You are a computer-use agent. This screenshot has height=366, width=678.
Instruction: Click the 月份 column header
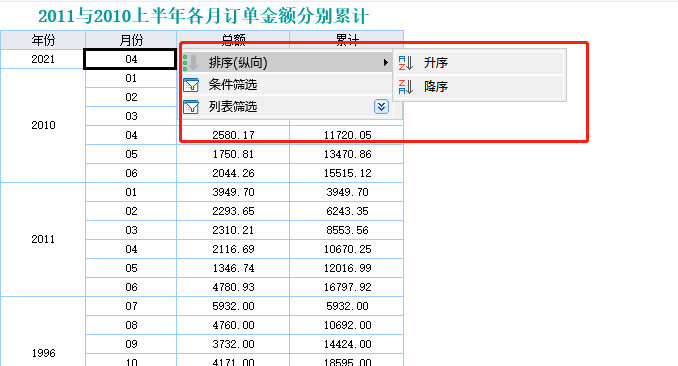(x=131, y=40)
